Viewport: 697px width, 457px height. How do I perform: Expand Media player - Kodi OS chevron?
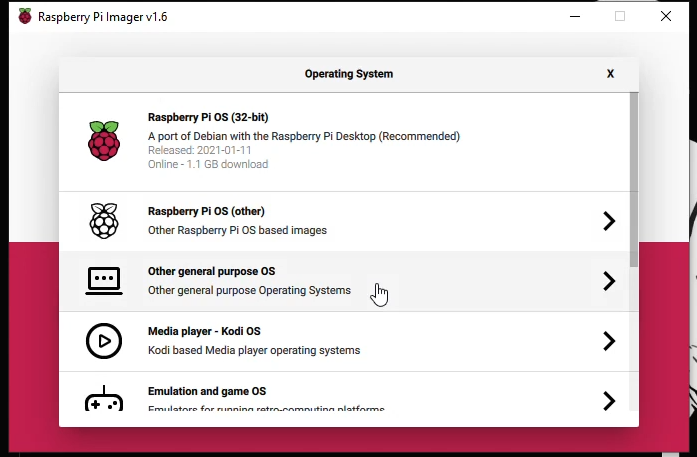tap(609, 341)
